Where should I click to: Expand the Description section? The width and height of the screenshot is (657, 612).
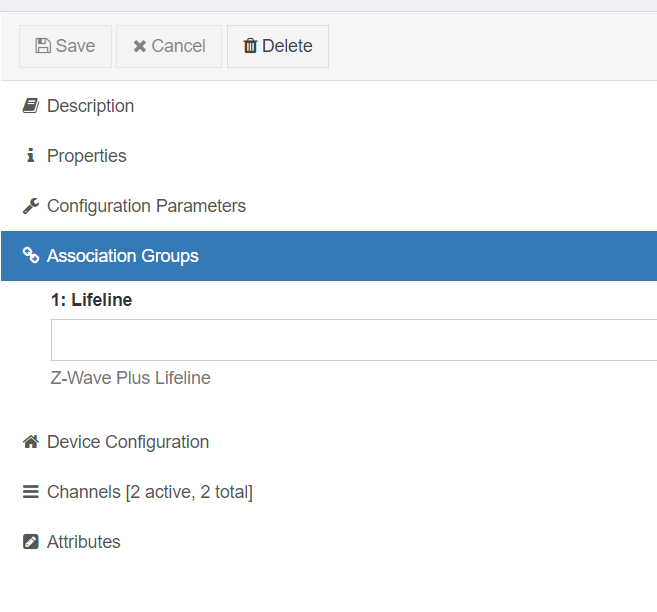(x=90, y=106)
